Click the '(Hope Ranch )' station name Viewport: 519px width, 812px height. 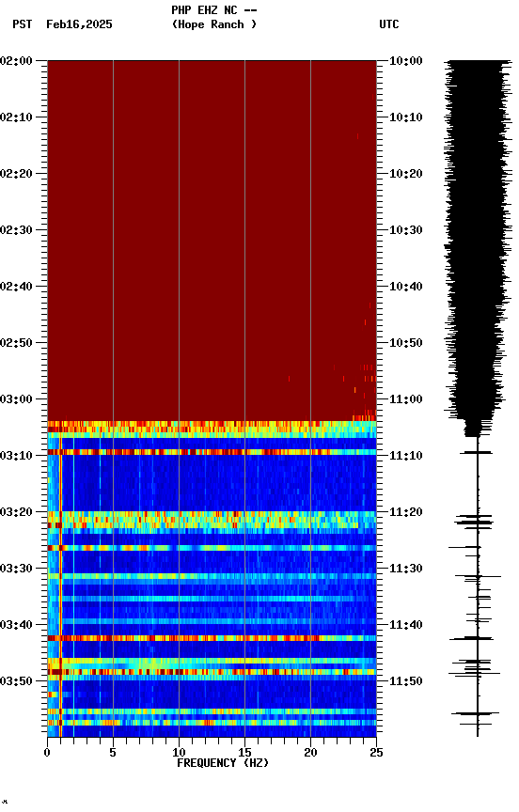(214, 24)
